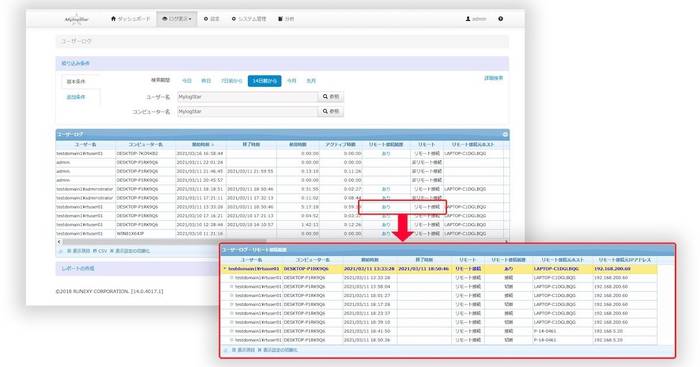Set search period to 今日
The height and width of the screenshot is (367, 700).
(187, 81)
